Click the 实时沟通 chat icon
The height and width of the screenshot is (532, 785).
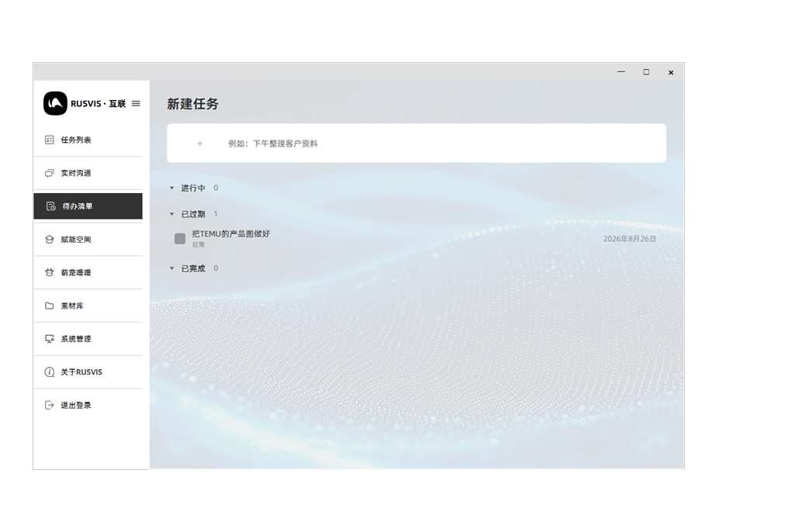click(x=49, y=173)
